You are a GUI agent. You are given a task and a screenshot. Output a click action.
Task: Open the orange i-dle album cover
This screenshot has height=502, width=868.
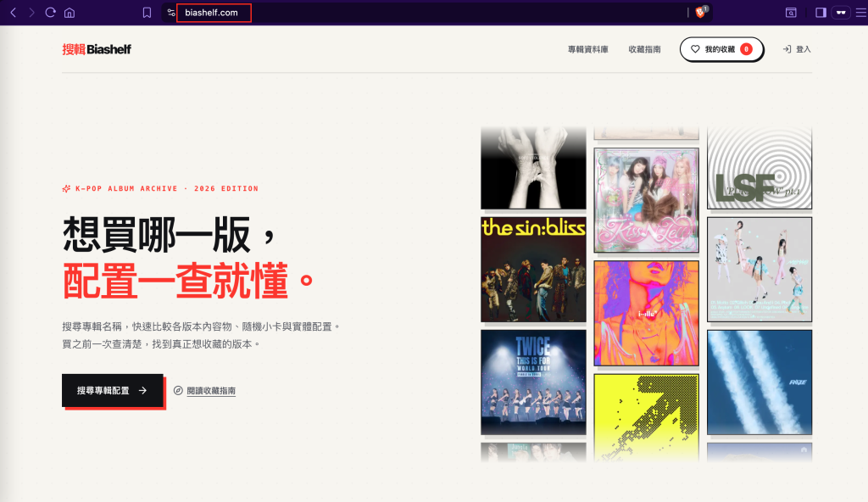tap(646, 313)
